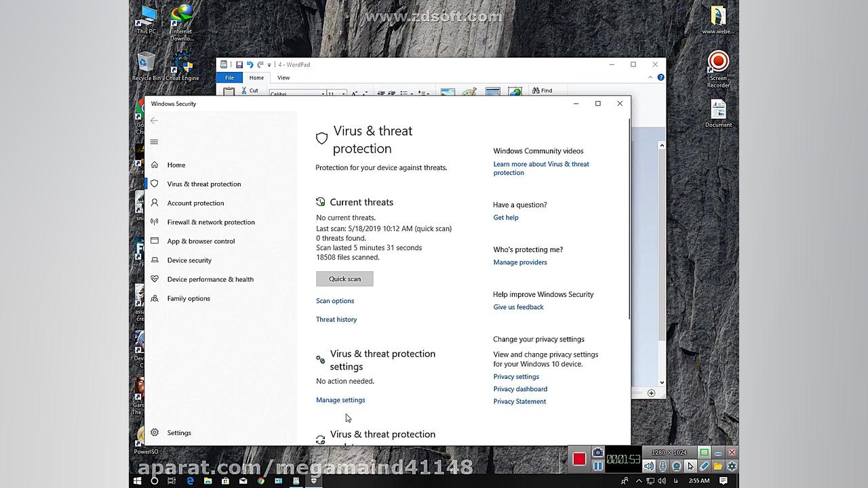Open Internet Download Manager desktop shortcut
The width and height of the screenshot is (868, 488).
[182, 23]
